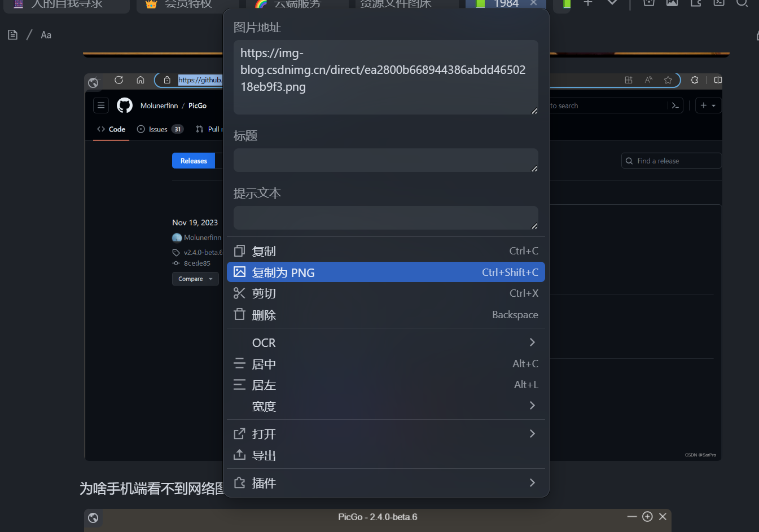
Task: Click the globe badge on the PicGo image
Action: click(x=94, y=518)
